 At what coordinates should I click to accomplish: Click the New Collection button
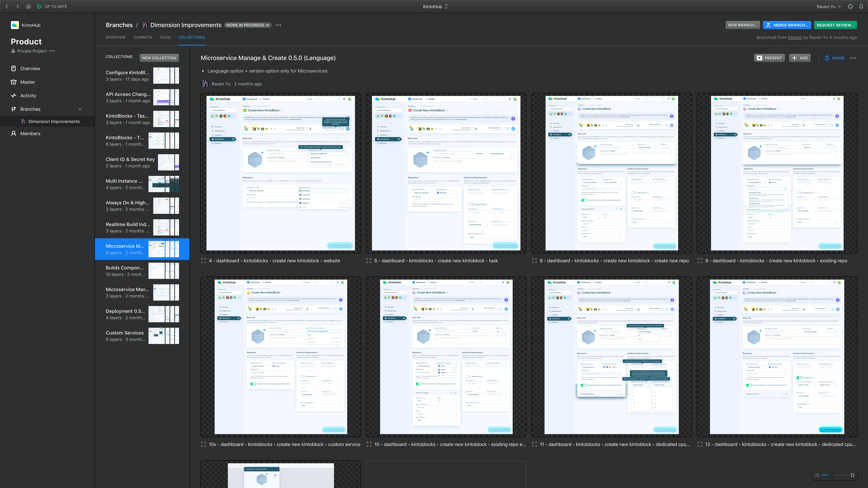point(159,58)
